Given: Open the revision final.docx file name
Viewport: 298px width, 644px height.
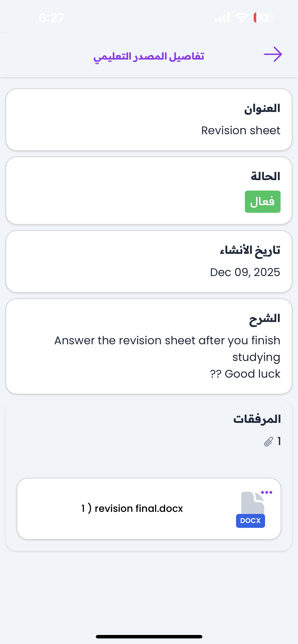Looking at the screenshot, I should coord(132,508).
